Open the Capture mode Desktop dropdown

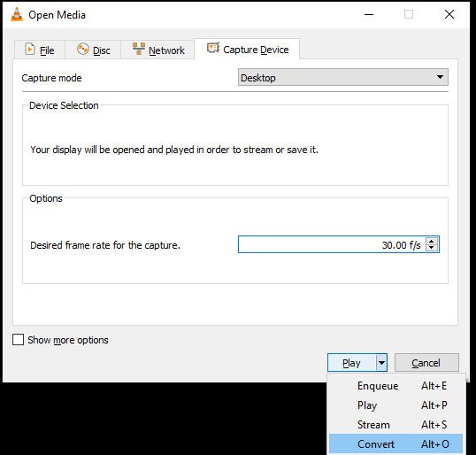coord(343,77)
